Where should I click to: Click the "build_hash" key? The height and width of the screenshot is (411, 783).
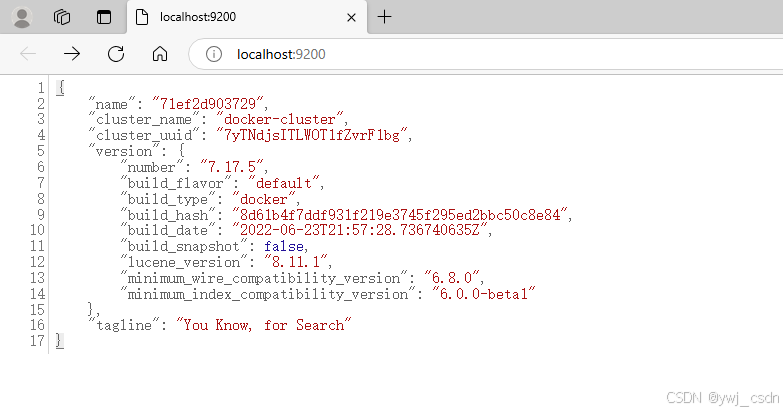168,215
